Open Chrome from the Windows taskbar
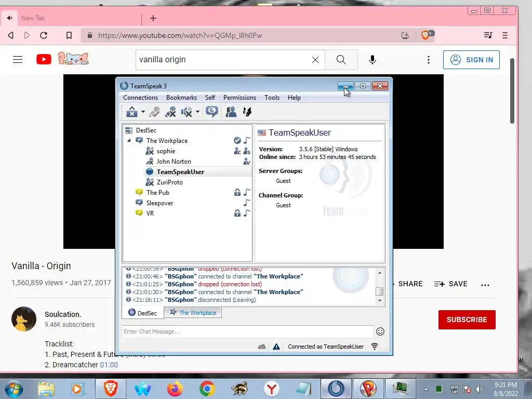Viewport: 532px width, 399px height. click(207, 389)
